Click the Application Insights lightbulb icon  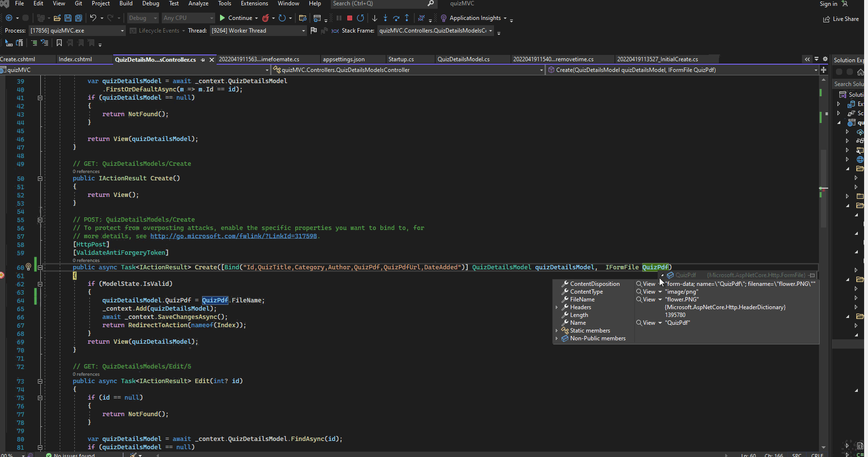coord(443,18)
